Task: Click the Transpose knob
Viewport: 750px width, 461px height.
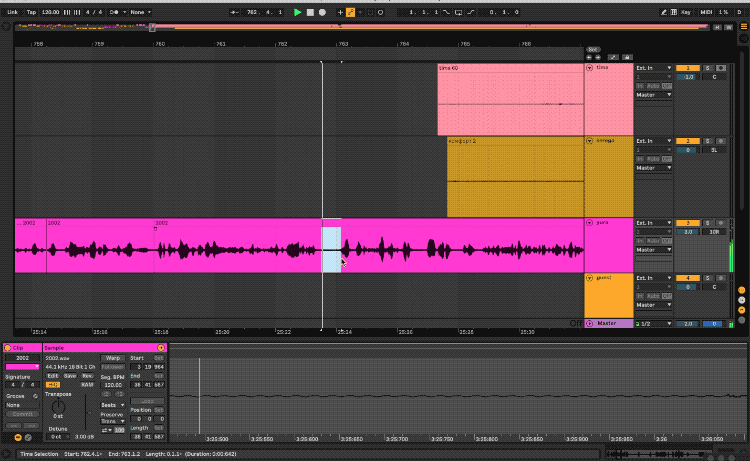Action: point(58,407)
